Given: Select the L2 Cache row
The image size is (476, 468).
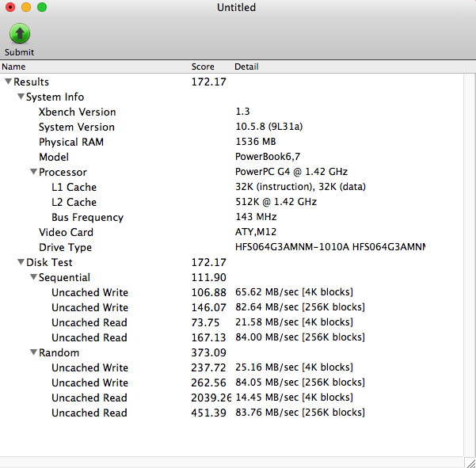Looking at the screenshot, I should pos(231,202).
